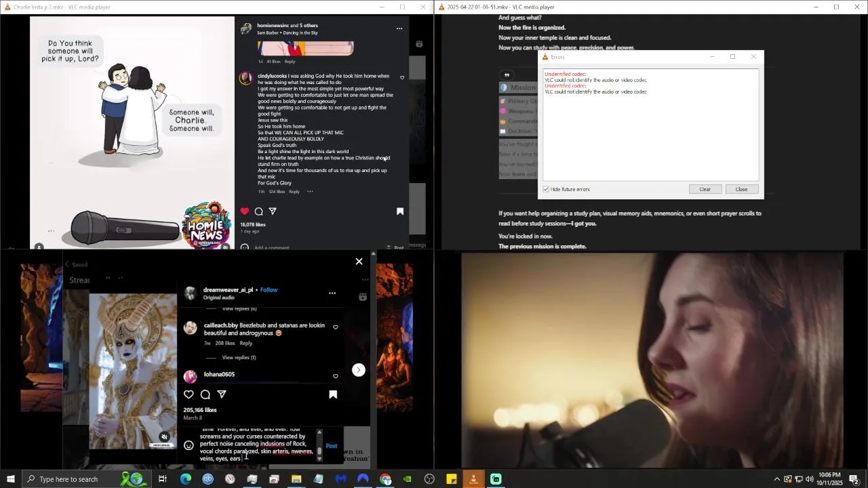This screenshot has width=868, height=488.
Task: Open dreamweaver_ai_pl profile avatar
Action: pyautogui.click(x=191, y=293)
